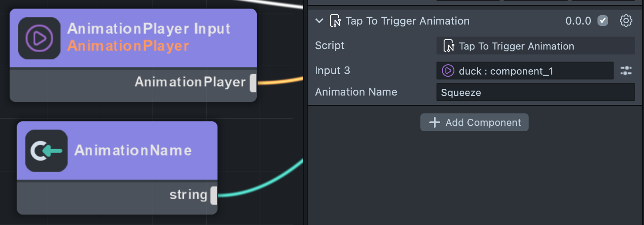
Task: Click the script file icon in Script field
Action: (449, 46)
